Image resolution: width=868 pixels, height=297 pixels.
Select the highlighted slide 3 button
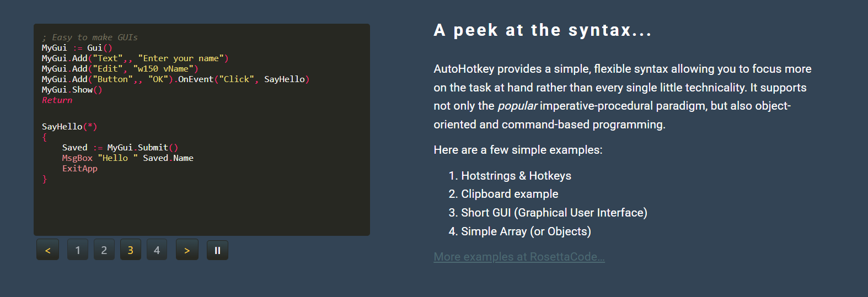click(131, 250)
